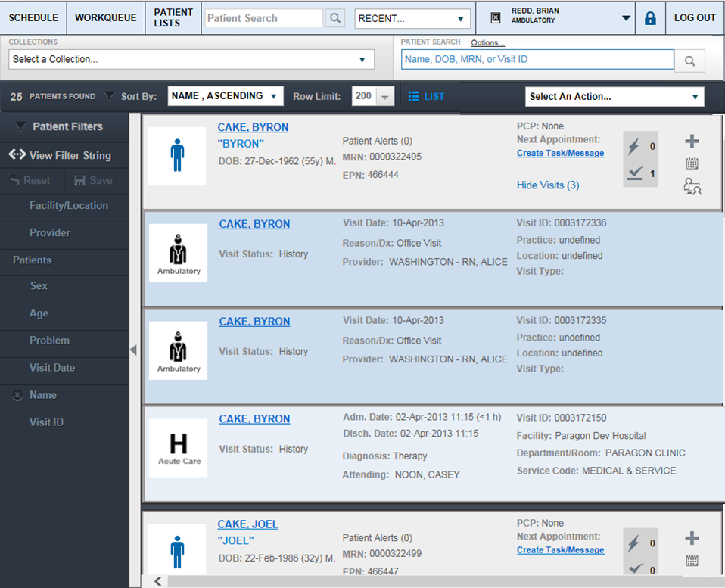Open the Sort By dropdown
This screenshot has width=725, height=588.
point(225,95)
